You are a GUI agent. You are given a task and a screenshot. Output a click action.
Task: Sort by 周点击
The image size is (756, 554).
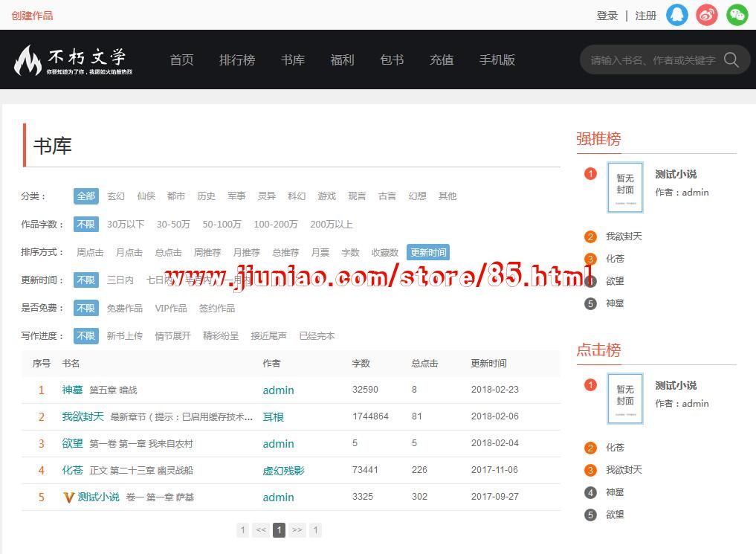click(x=90, y=253)
